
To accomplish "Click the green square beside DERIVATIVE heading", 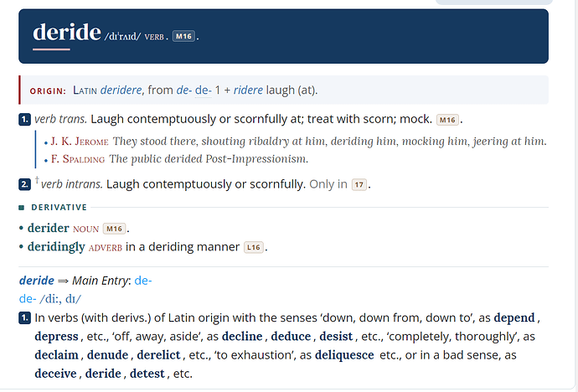I will pyautogui.click(x=22, y=208).
